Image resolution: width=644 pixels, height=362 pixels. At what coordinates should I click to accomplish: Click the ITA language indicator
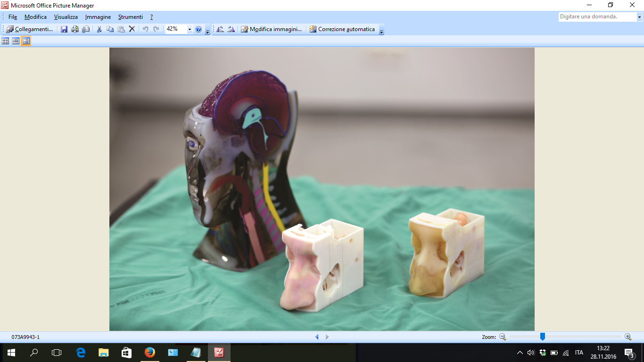pos(579,353)
